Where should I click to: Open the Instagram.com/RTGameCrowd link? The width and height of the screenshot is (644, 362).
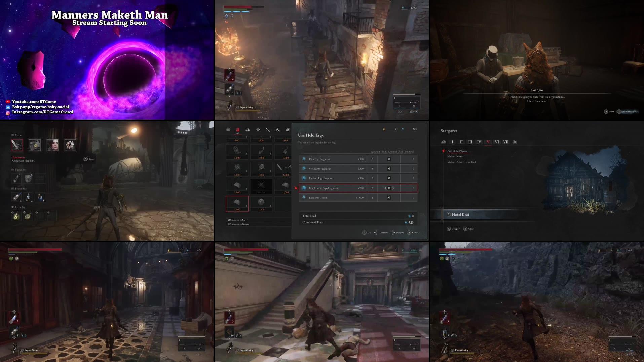42,112
